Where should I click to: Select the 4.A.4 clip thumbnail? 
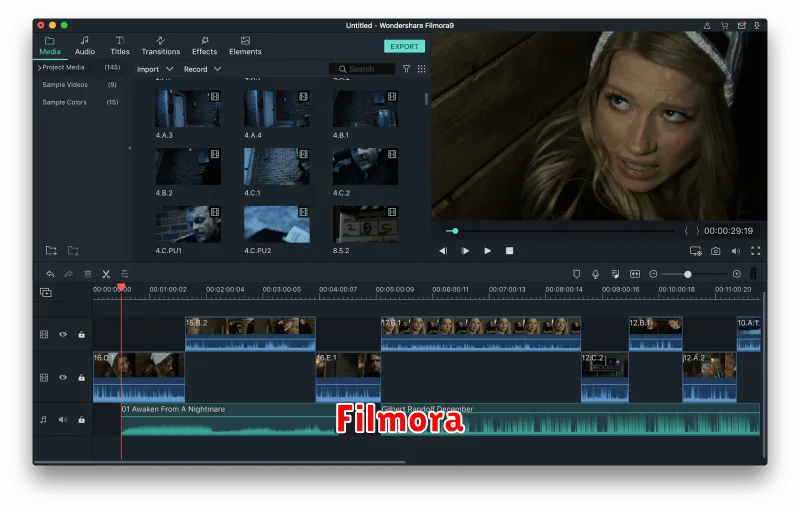[x=277, y=109]
